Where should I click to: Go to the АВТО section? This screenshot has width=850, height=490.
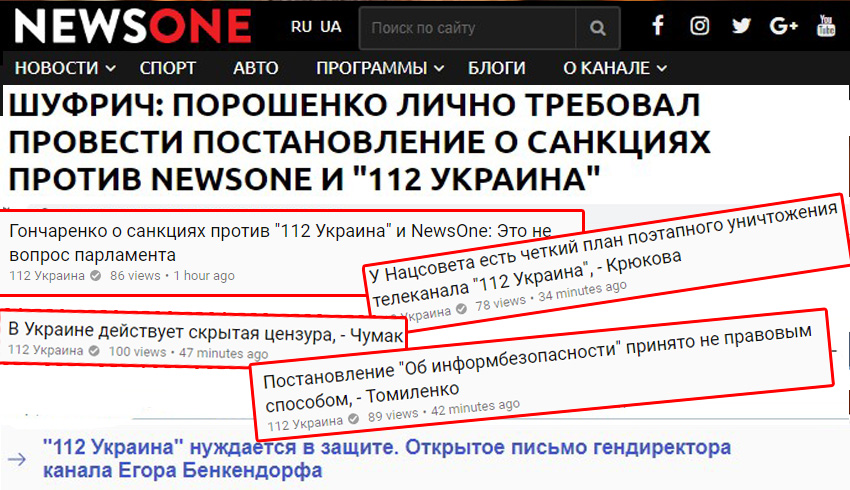pos(256,69)
